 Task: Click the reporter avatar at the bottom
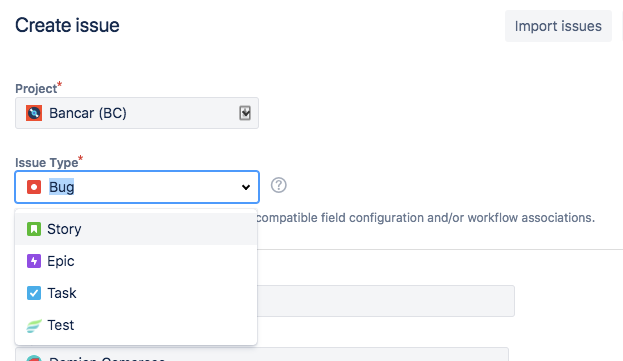coord(34,358)
